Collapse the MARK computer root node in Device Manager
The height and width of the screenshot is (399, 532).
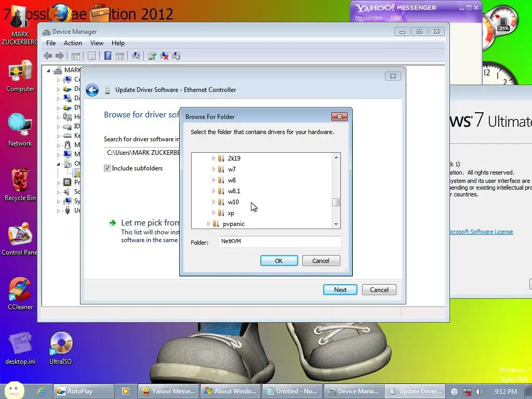(x=48, y=71)
